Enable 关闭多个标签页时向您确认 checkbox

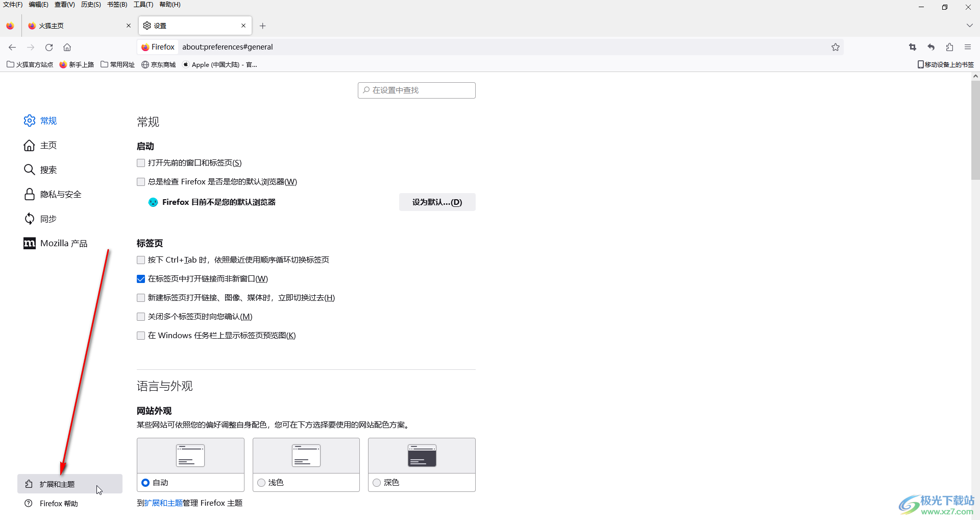tap(141, 317)
